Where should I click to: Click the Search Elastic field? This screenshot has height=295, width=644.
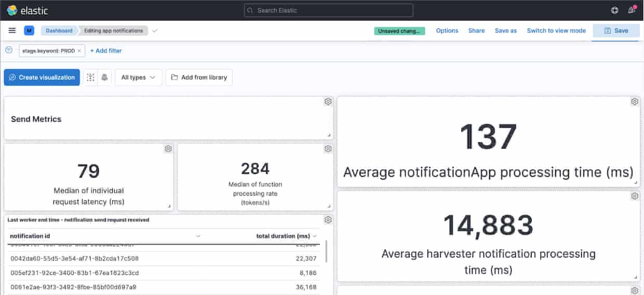tap(329, 10)
